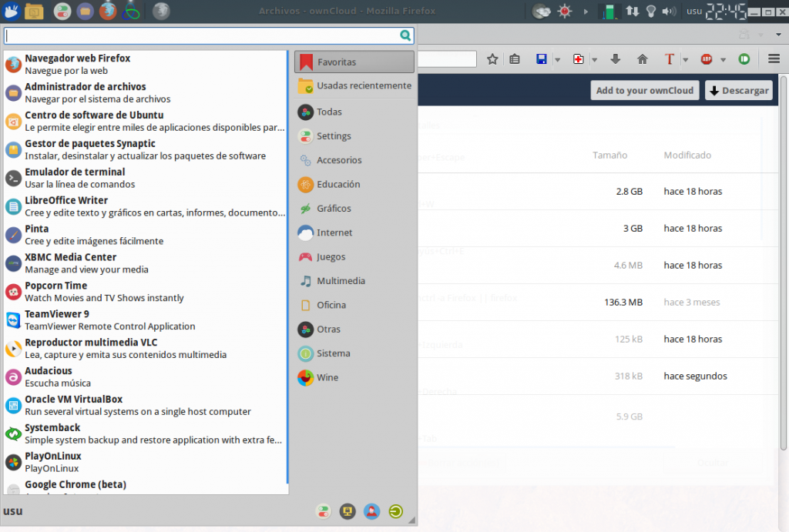The image size is (789, 532).
Task: Expand dropdown beside red cross icon
Action: [x=594, y=60]
